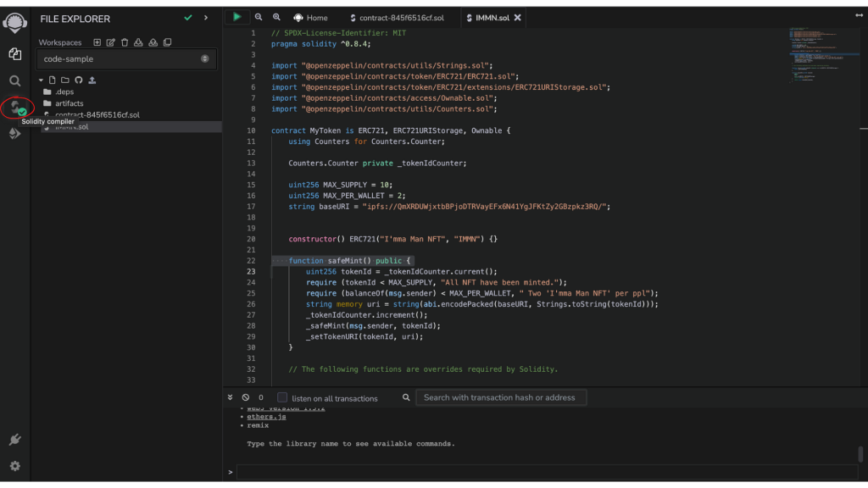
Task: Download workspaces using the download icon
Action: click(138, 42)
